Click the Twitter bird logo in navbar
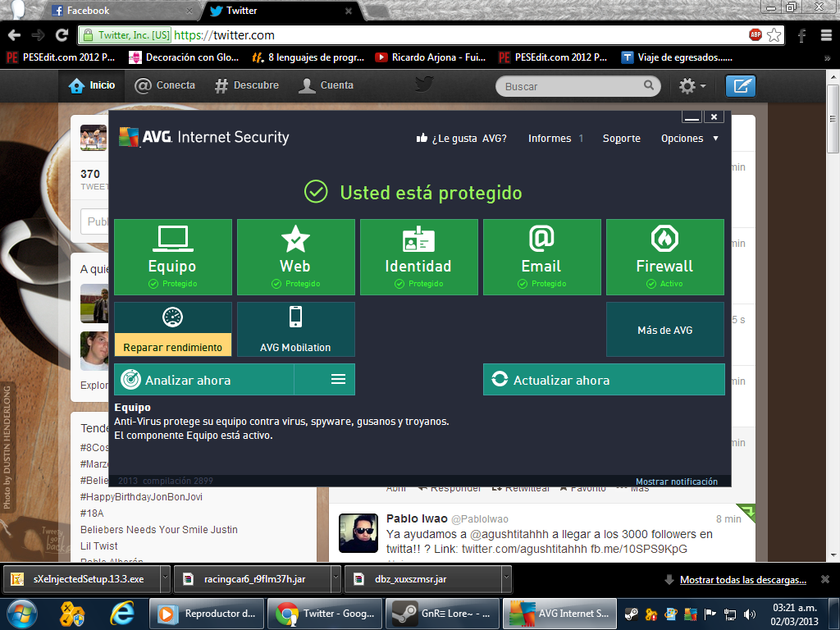 pos(424,84)
